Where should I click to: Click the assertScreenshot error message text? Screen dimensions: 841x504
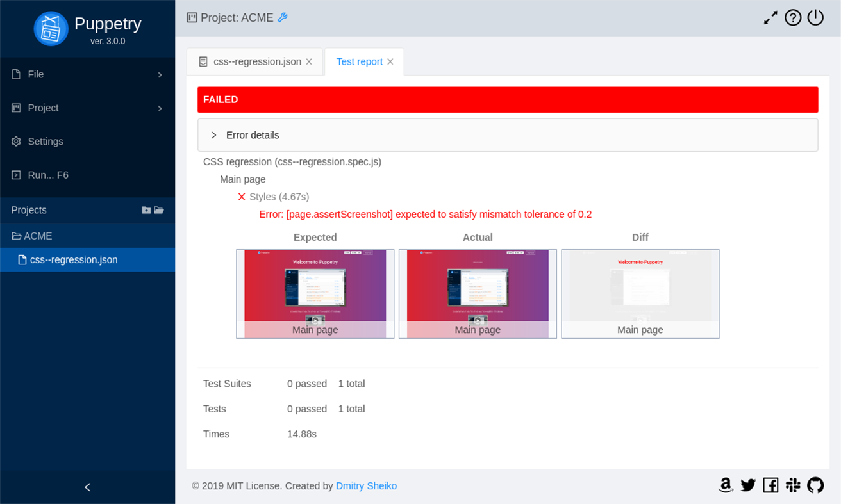[x=426, y=215]
